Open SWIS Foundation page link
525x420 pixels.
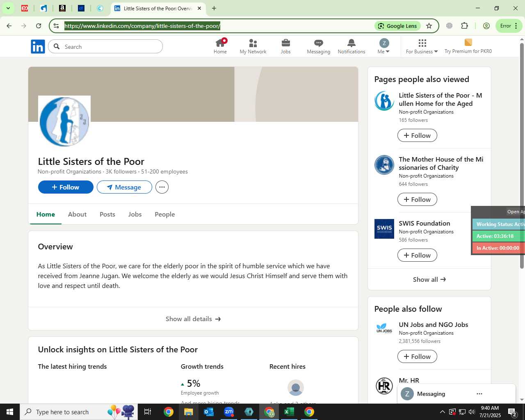(425, 223)
